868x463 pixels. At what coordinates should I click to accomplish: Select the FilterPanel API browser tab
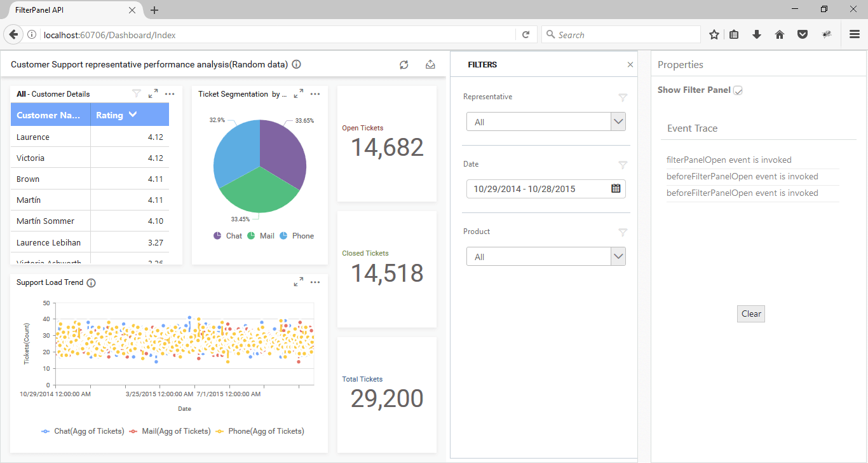[x=70, y=10]
